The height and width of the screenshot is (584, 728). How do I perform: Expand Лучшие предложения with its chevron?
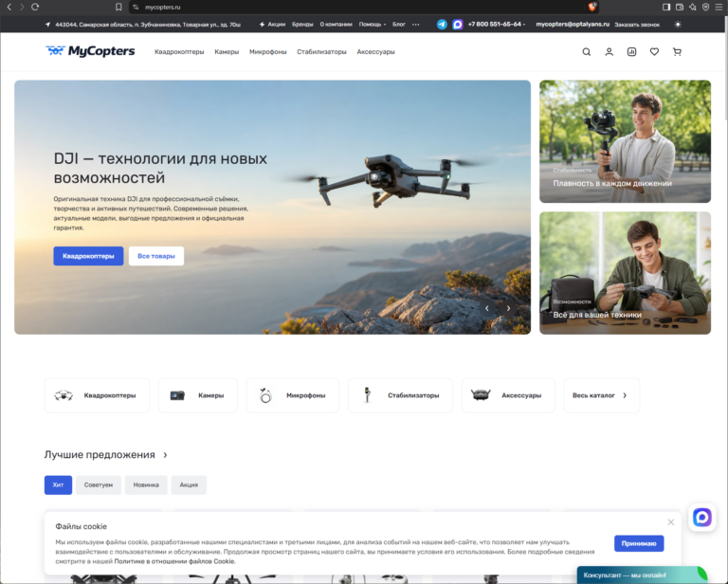tap(165, 455)
